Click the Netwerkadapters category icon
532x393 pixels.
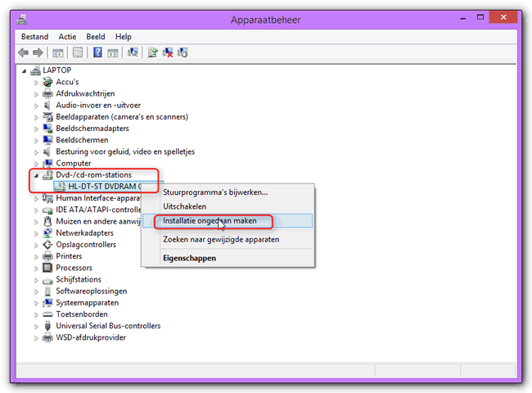[47, 233]
